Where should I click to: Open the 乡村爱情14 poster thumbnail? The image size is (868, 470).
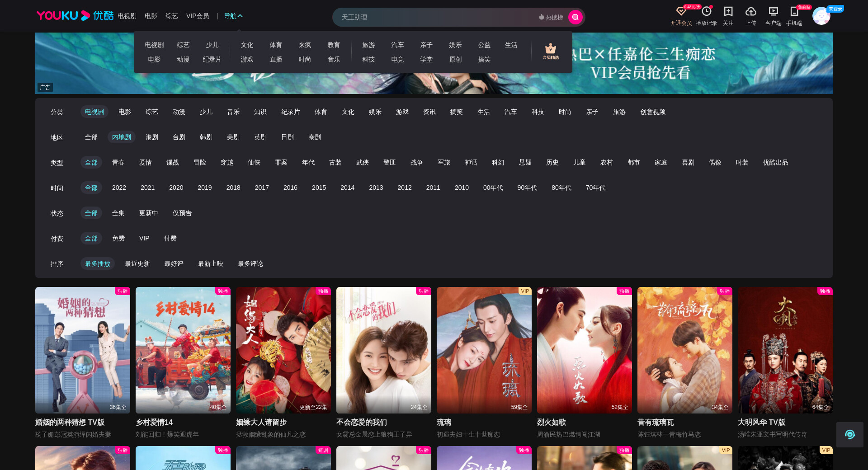pyautogui.click(x=183, y=350)
